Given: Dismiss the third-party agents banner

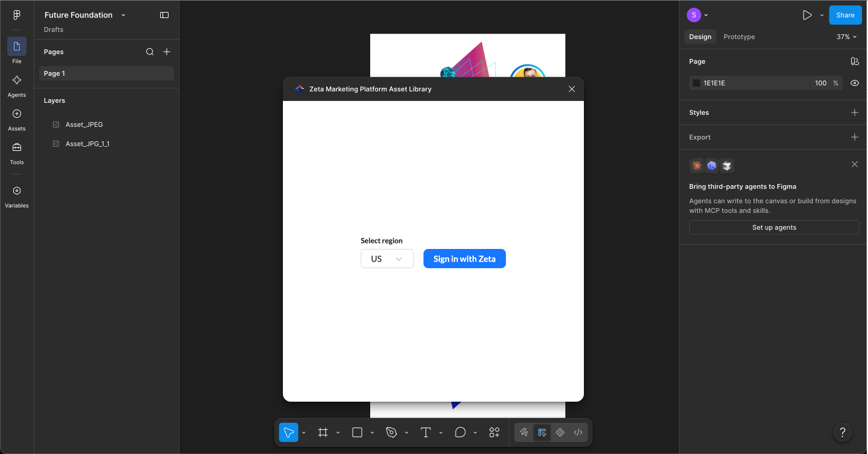Looking at the screenshot, I should pyautogui.click(x=854, y=164).
